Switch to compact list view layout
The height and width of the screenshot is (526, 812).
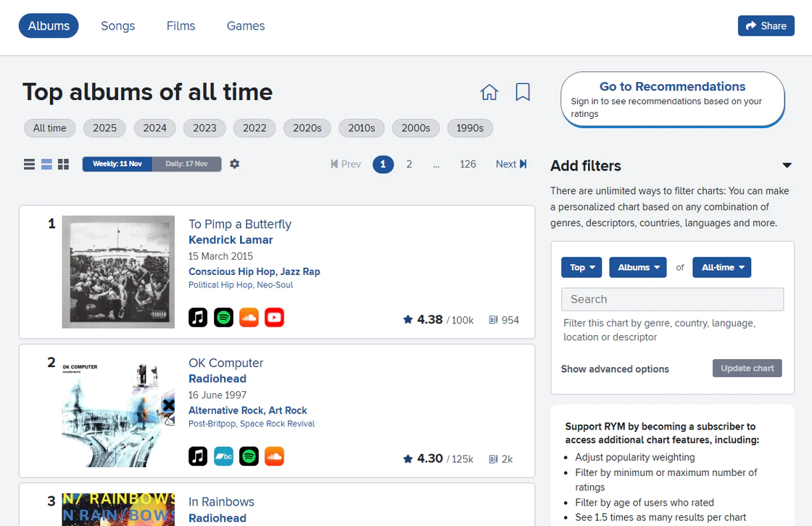point(30,165)
